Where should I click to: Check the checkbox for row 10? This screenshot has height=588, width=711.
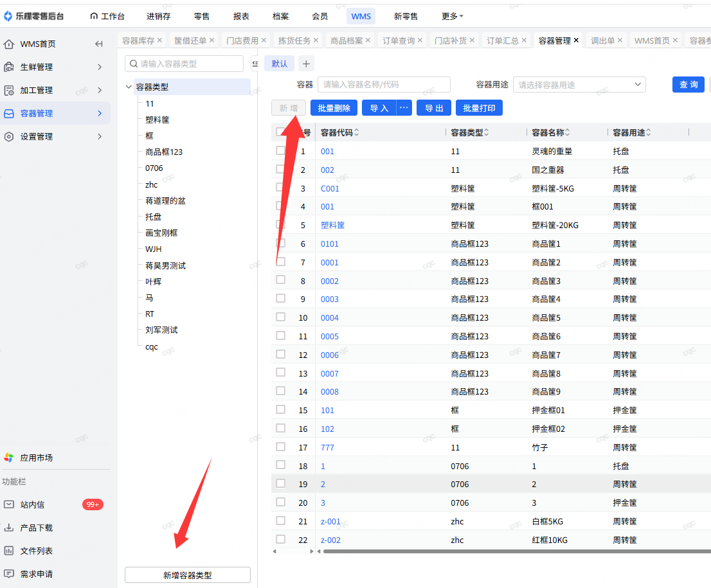click(281, 317)
